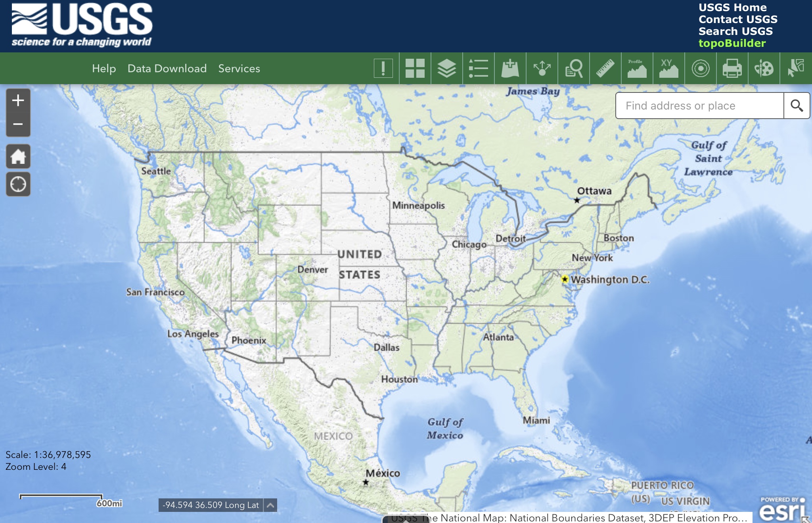Click the Atlanta map label
The width and height of the screenshot is (812, 523).
coord(498,337)
